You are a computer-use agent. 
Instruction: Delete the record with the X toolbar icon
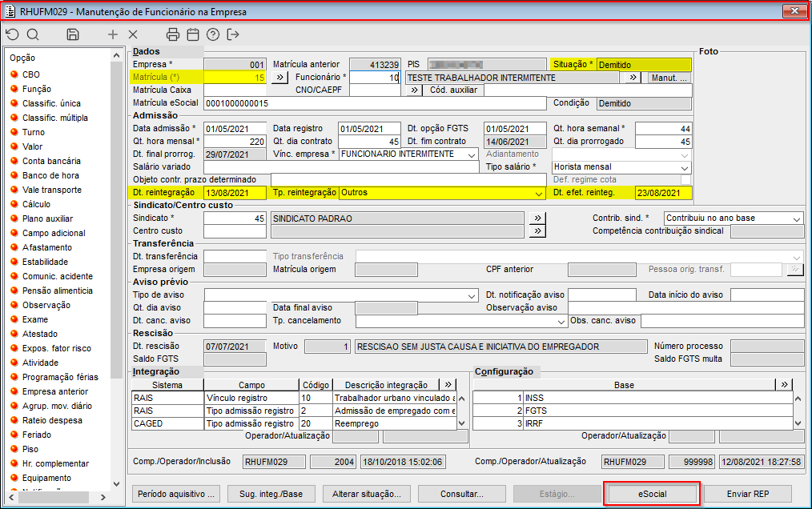click(133, 34)
